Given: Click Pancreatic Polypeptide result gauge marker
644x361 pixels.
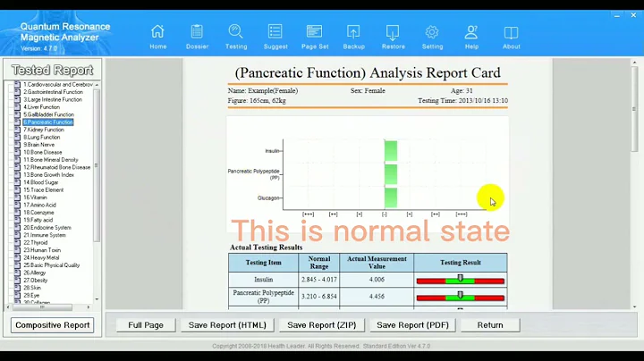Looking at the screenshot, I should (x=461, y=295).
